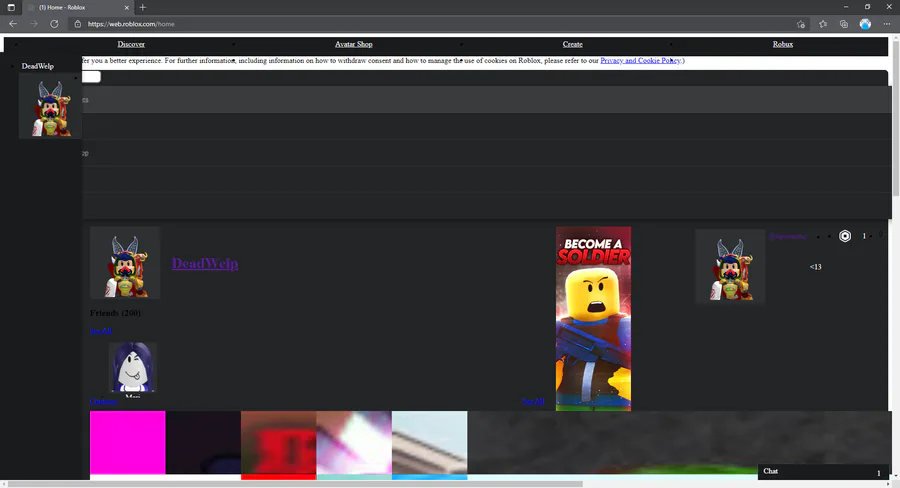Click the white button under cookie notice
The height and width of the screenshot is (488, 900).
[91, 77]
